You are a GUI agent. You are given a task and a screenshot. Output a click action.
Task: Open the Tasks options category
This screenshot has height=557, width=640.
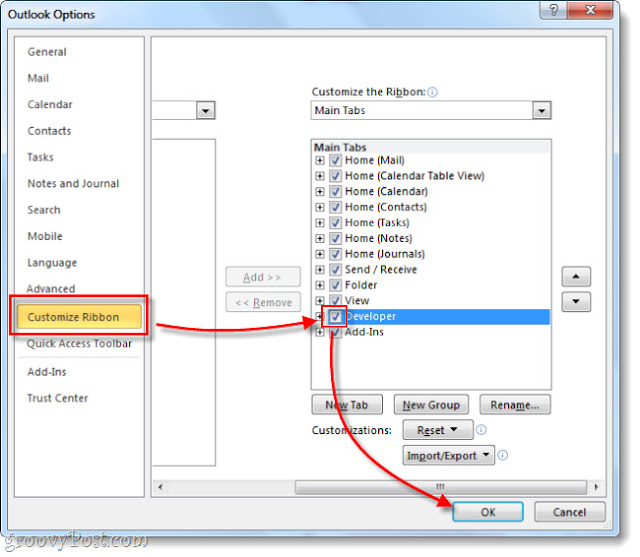click(x=41, y=159)
